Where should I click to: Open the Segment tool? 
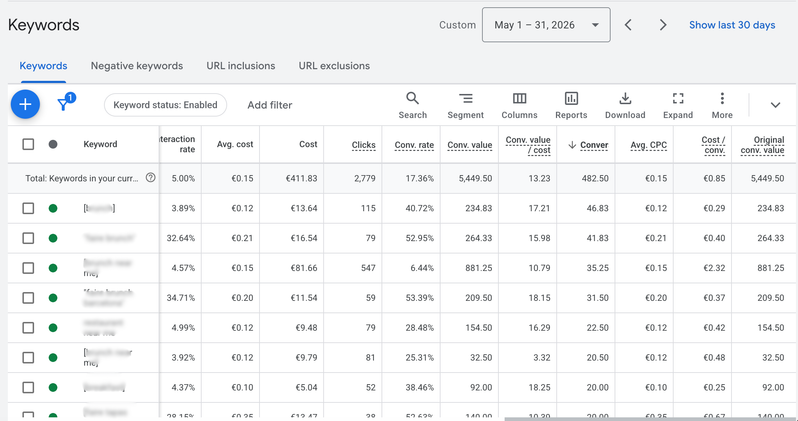(x=465, y=105)
